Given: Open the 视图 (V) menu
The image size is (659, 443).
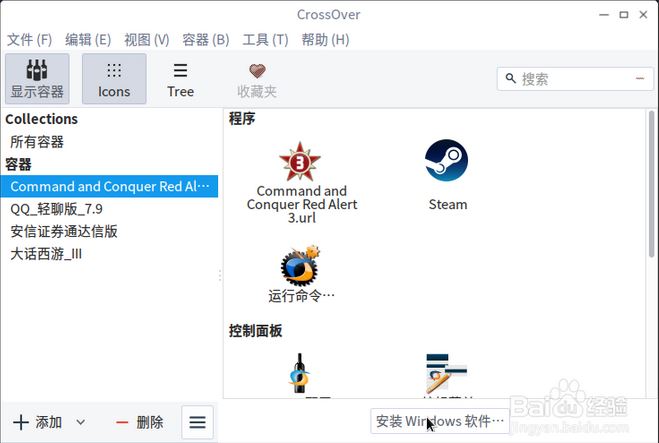Looking at the screenshot, I should pos(147,40).
